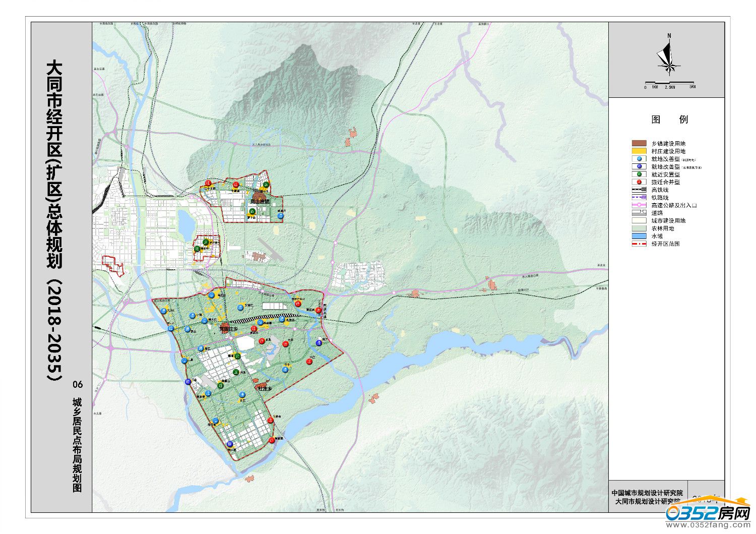This screenshot has width=756, height=534.
Task: Click the light blue marker in legend
Action: (x=639, y=159)
